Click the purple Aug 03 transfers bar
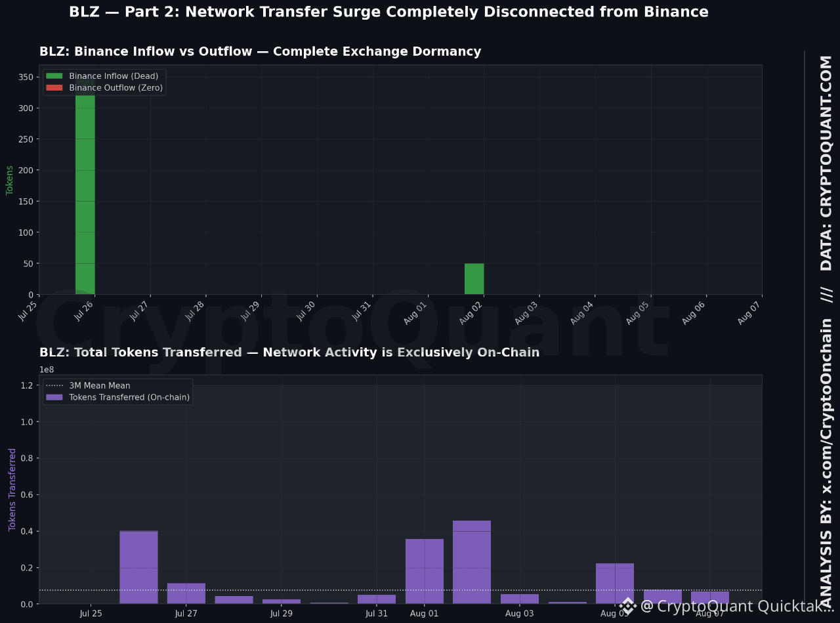Image resolution: width=840 pixels, height=623 pixels. coord(520,599)
